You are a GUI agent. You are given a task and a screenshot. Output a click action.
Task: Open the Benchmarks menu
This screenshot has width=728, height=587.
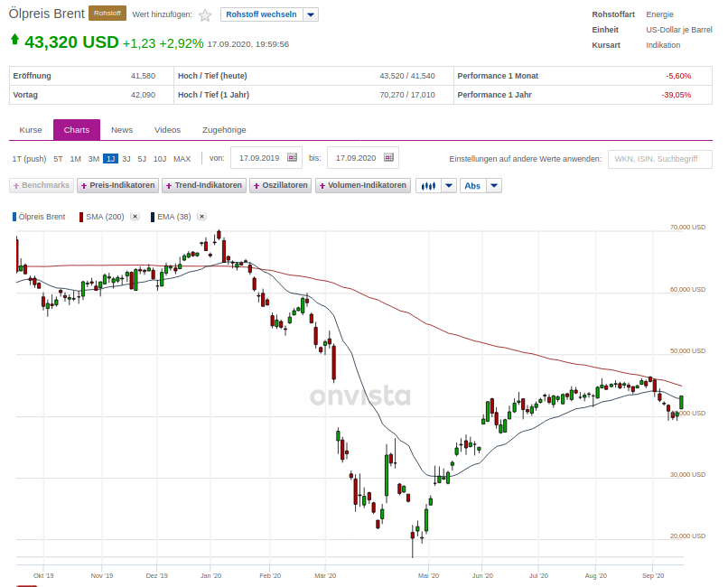tap(42, 185)
